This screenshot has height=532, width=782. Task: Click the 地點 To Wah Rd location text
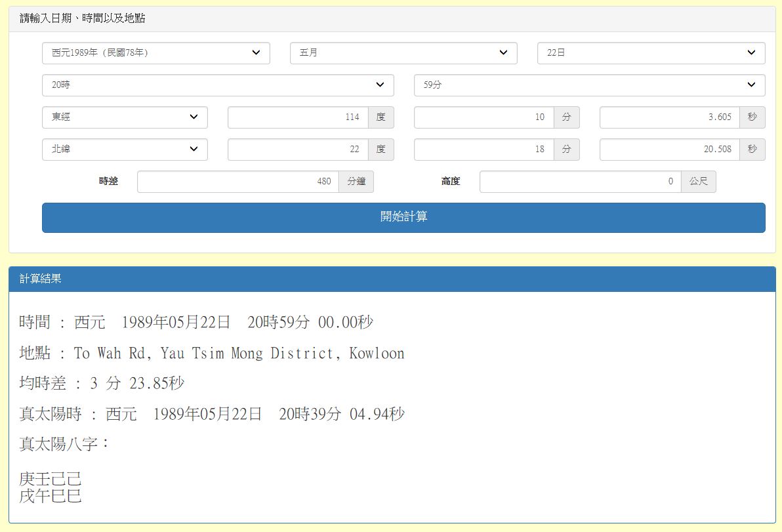pyautogui.click(x=212, y=354)
